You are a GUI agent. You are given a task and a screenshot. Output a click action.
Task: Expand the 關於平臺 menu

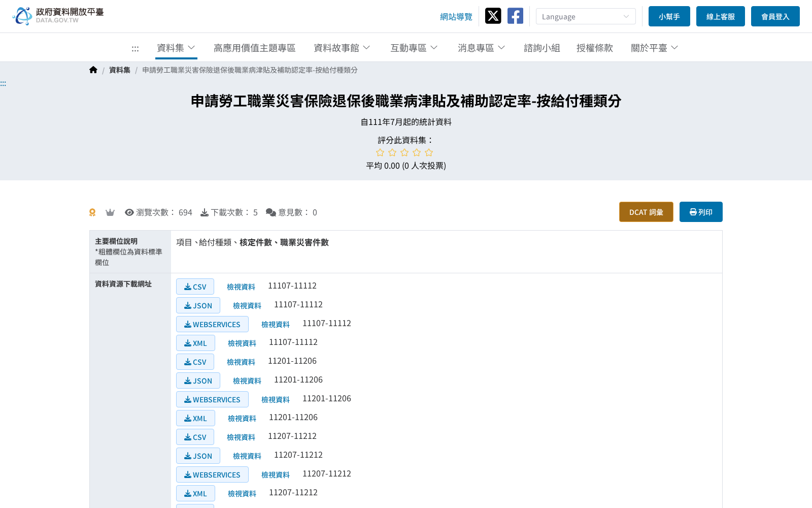(655, 48)
